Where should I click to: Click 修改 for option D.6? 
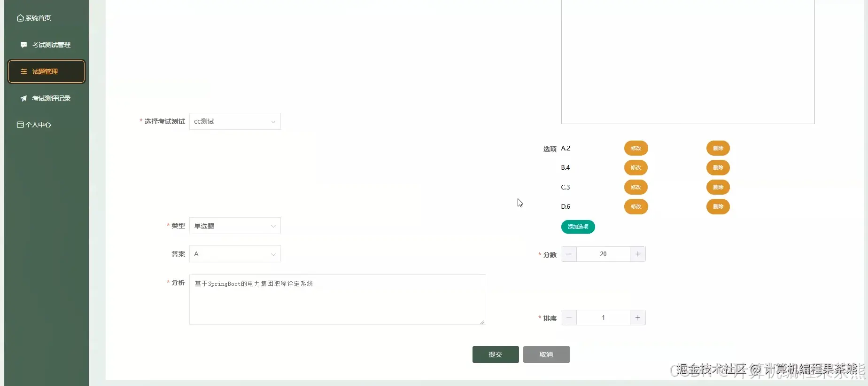tap(636, 206)
